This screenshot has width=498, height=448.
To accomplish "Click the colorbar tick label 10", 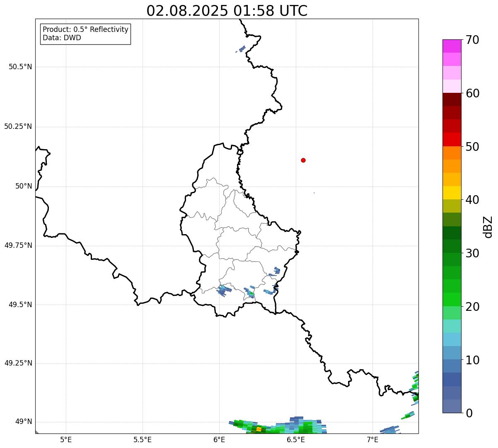I will (x=472, y=360).
